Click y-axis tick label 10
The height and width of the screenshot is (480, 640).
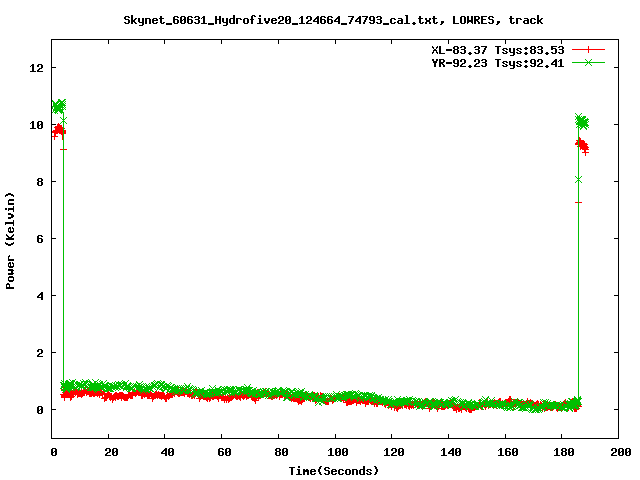coord(37,125)
